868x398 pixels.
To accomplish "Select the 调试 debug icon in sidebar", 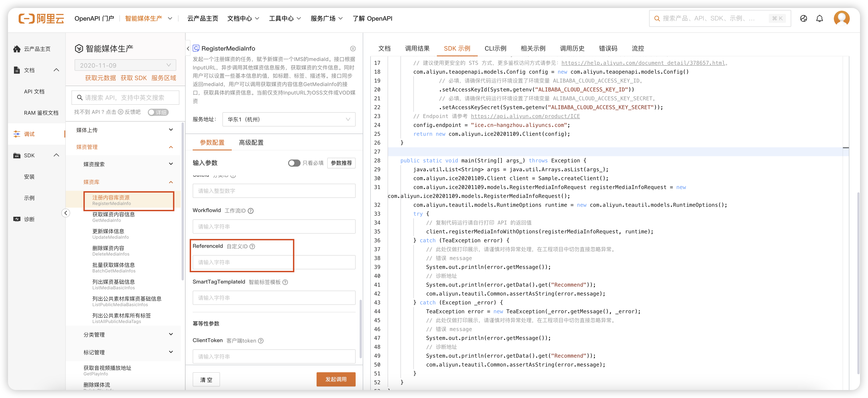I will [17, 134].
